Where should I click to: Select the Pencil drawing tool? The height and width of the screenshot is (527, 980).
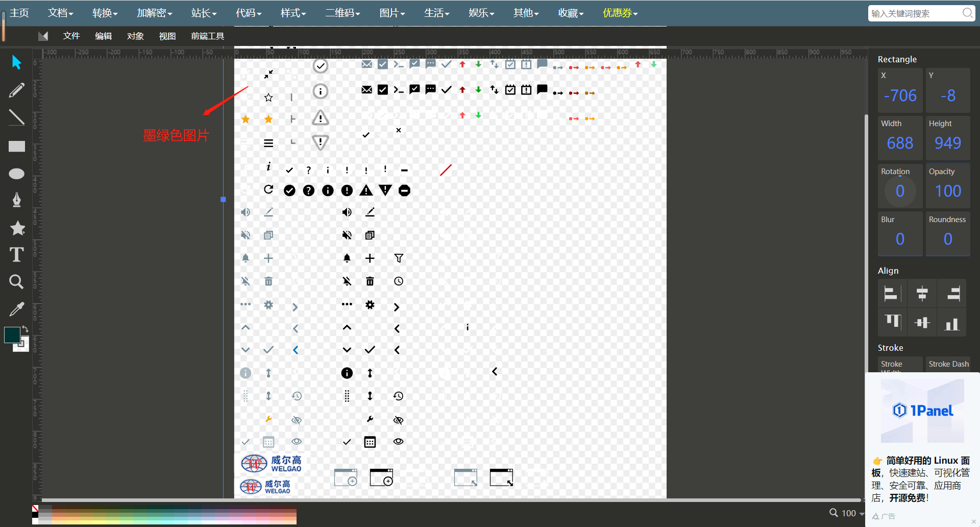click(x=16, y=90)
